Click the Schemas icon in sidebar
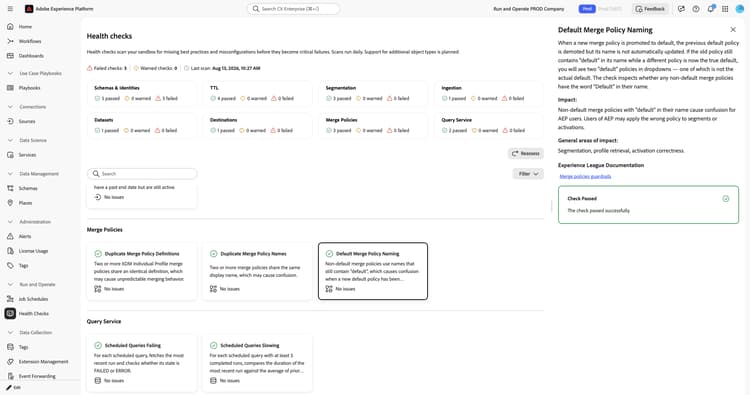The image size is (750, 395). pyautogui.click(x=10, y=188)
